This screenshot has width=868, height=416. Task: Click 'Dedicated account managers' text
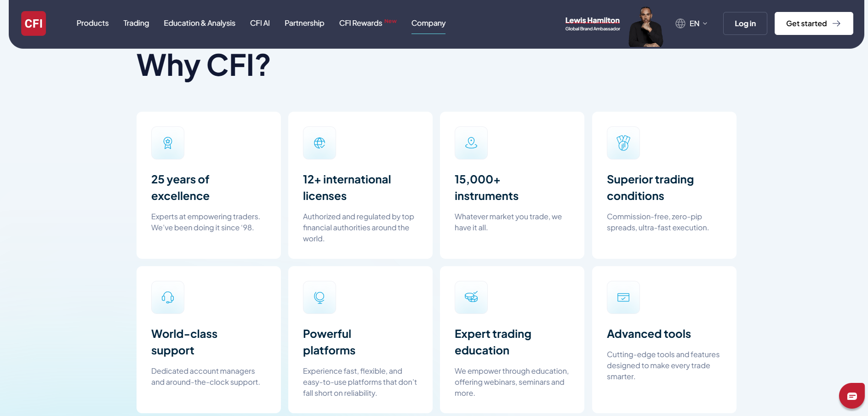pyautogui.click(x=206, y=376)
